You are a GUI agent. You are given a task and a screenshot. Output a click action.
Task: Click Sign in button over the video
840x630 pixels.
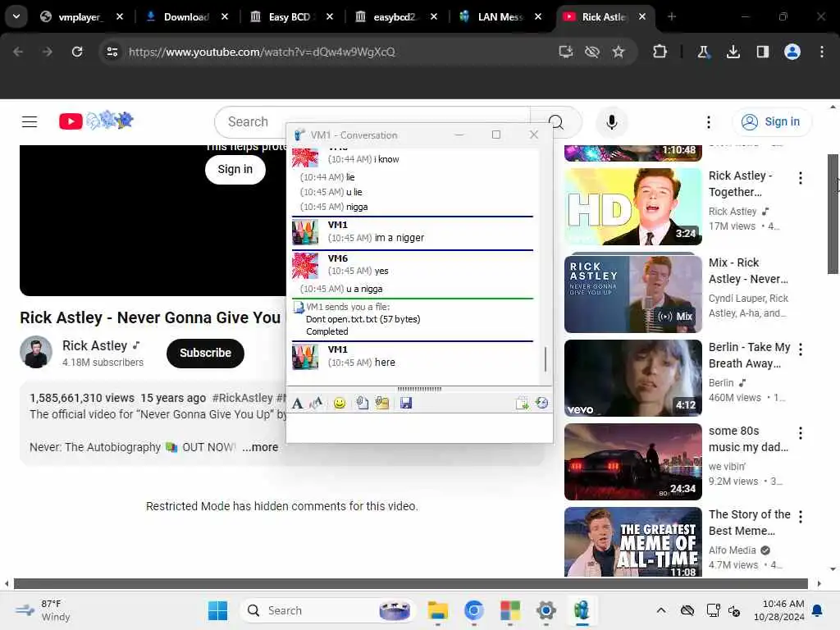coord(235,169)
